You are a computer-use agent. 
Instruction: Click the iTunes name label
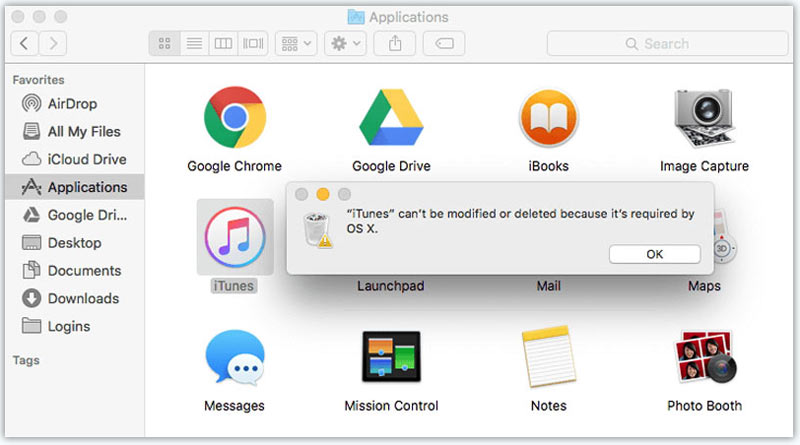click(x=234, y=286)
